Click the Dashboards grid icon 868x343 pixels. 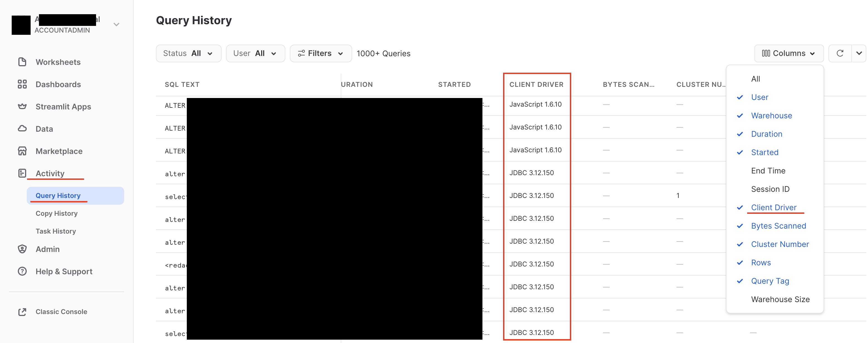pyautogui.click(x=22, y=84)
